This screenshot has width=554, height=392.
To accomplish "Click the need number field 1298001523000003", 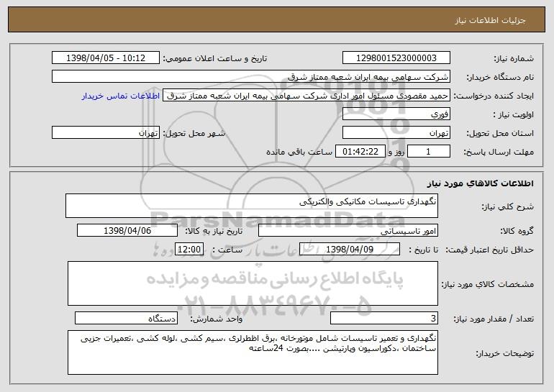I will (x=396, y=58).
